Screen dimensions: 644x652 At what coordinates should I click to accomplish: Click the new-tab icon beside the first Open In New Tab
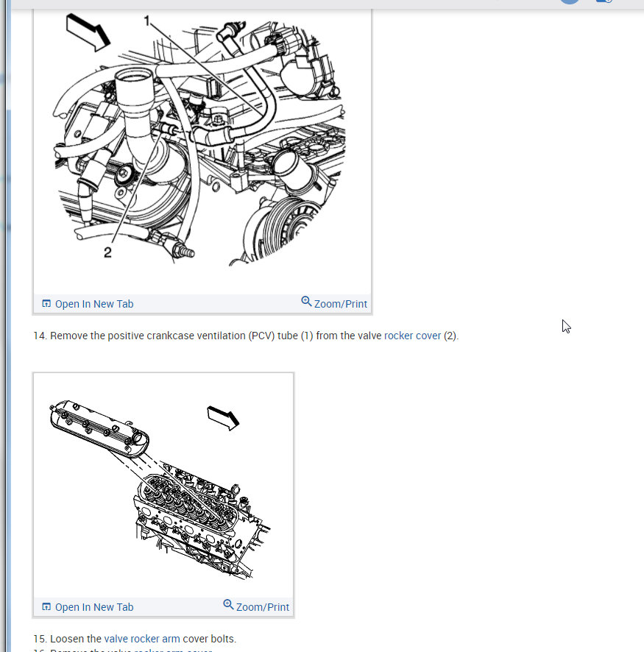coord(46,303)
